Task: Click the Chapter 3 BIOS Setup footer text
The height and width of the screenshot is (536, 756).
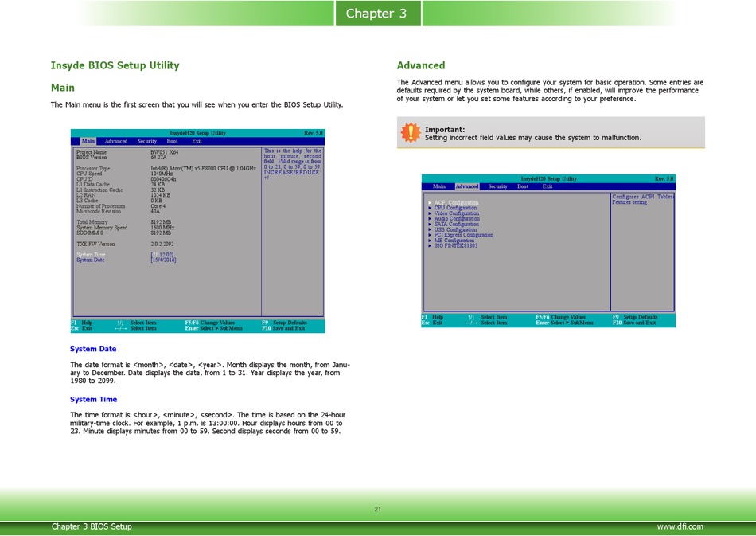Action: point(92,526)
